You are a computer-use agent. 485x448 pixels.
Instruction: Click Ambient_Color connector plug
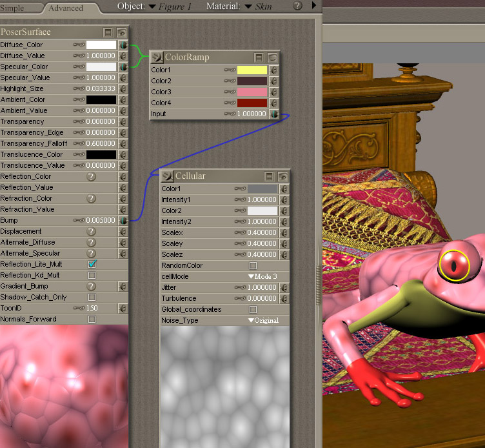[123, 99]
